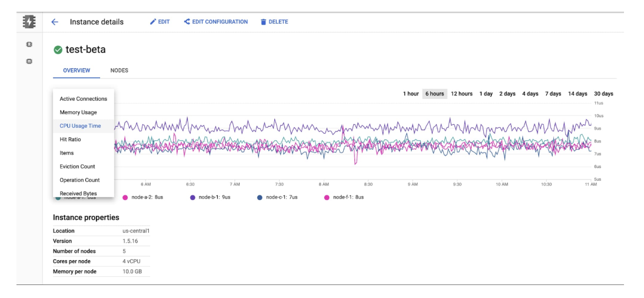
Task: Click the Edit Configuration share icon
Action: pyautogui.click(x=187, y=22)
